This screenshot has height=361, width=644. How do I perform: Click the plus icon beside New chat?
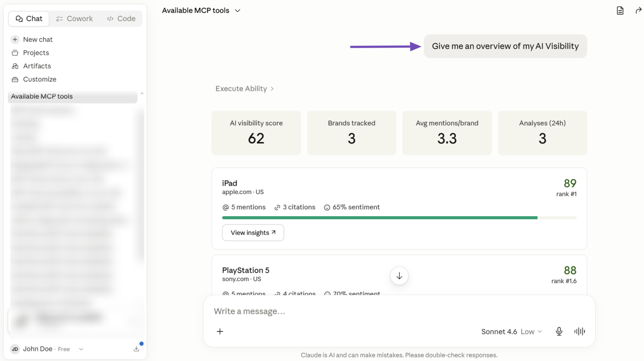click(x=15, y=40)
